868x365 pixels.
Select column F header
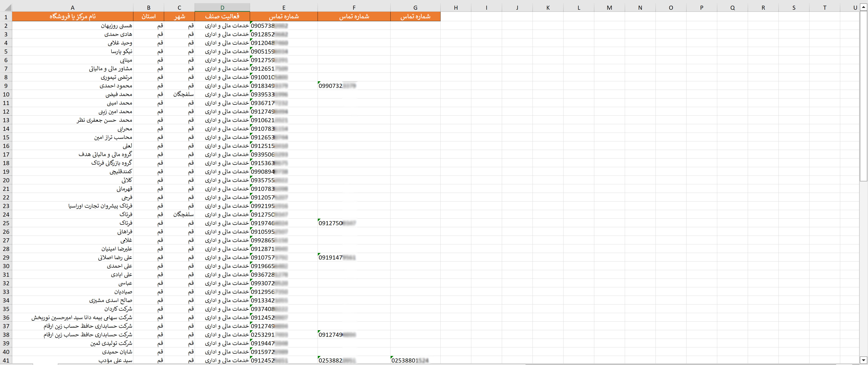[354, 7]
